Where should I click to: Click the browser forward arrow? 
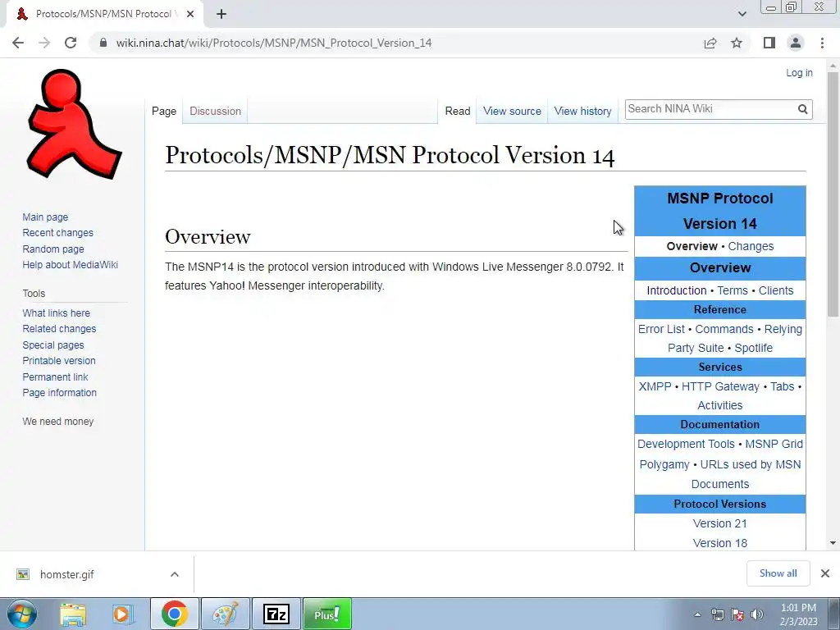[44, 43]
